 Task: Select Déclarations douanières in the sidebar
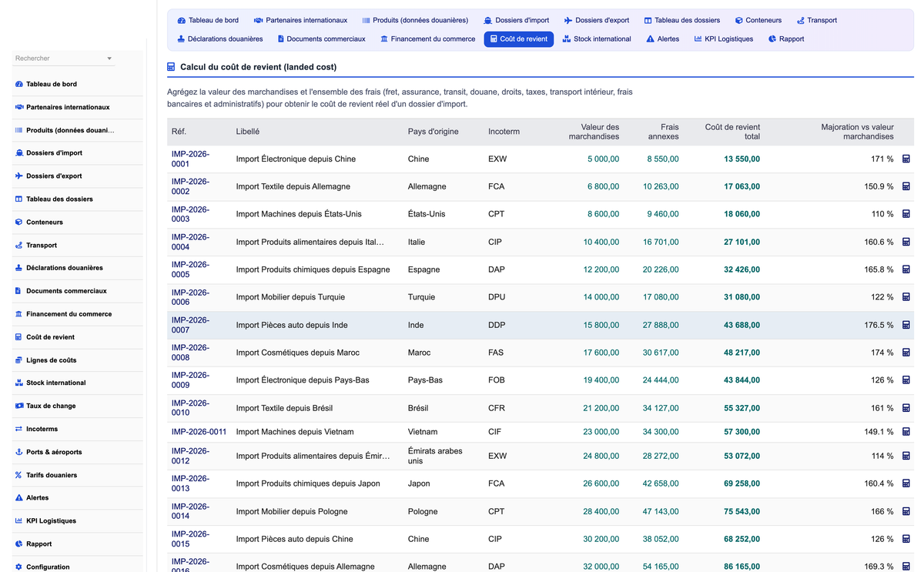pyautogui.click(x=78, y=268)
